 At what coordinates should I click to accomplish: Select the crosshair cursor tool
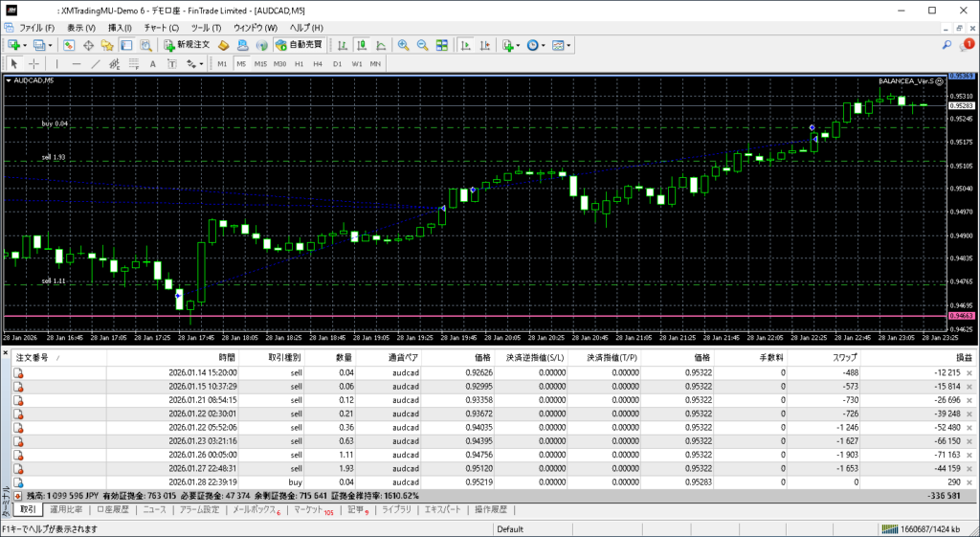[35, 64]
